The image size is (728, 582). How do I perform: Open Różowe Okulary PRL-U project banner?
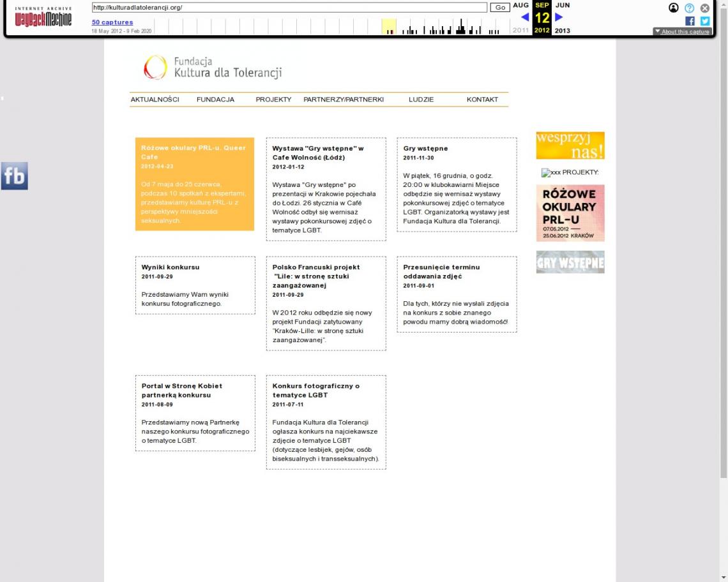tap(570, 213)
